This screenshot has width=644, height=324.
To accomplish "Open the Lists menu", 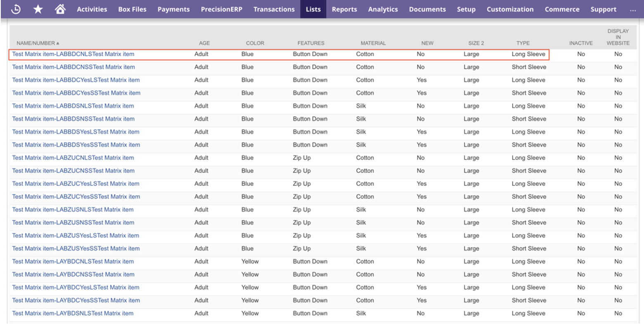I will [313, 9].
